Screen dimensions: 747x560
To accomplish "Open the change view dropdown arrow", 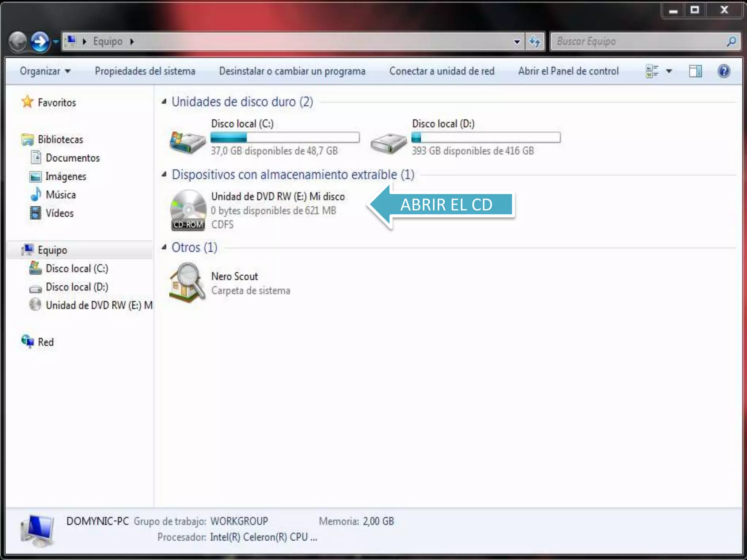I will click(669, 71).
